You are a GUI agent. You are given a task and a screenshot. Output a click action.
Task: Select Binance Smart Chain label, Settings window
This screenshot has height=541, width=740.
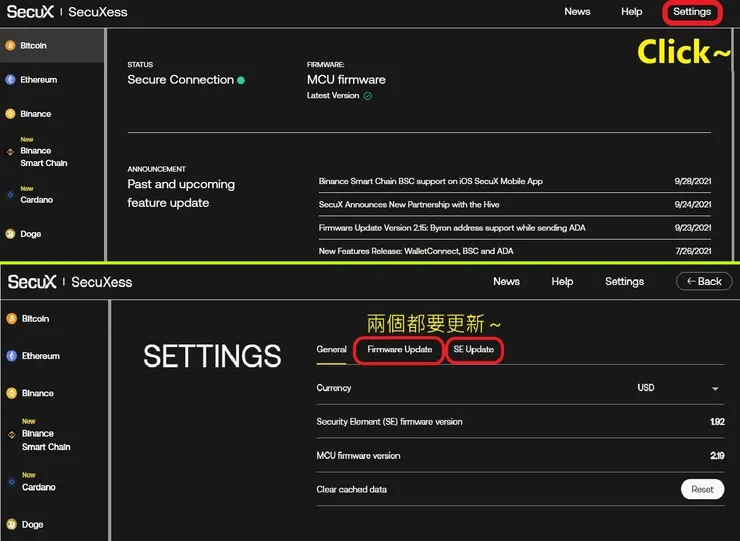(x=46, y=440)
